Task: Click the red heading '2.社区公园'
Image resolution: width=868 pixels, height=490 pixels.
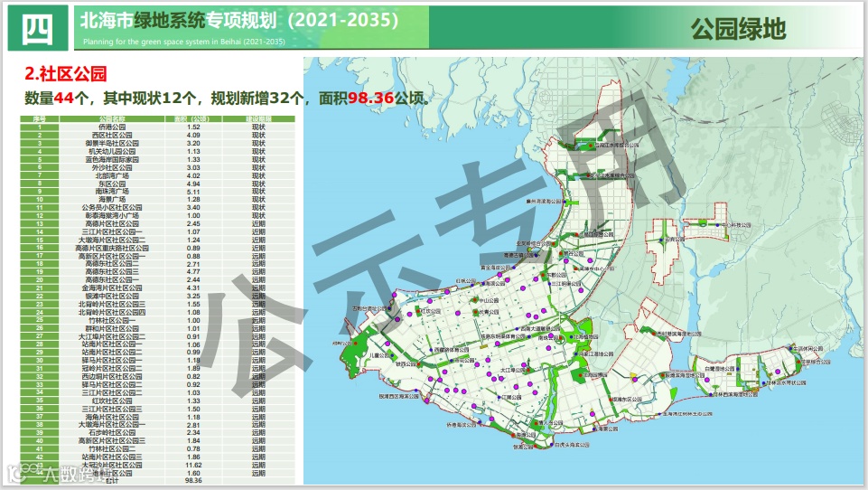Action: [x=65, y=74]
